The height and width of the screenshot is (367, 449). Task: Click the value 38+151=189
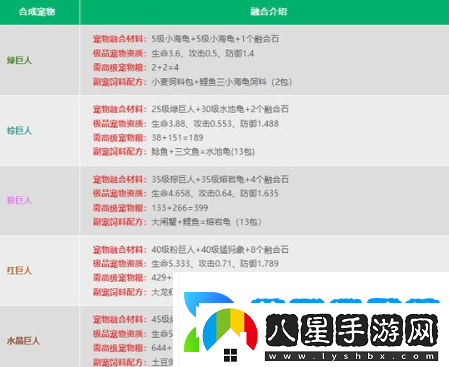(x=177, y=138)
